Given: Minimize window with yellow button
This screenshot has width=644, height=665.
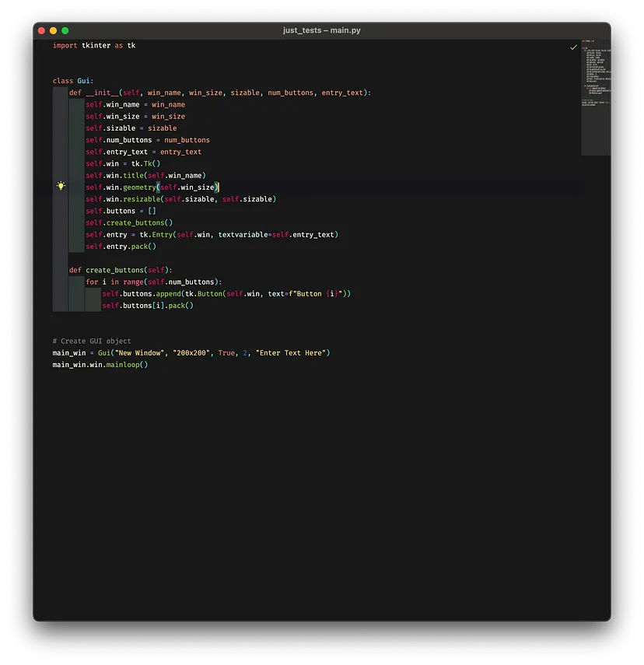Looking at the screenshot, I should tap(53, 30).
